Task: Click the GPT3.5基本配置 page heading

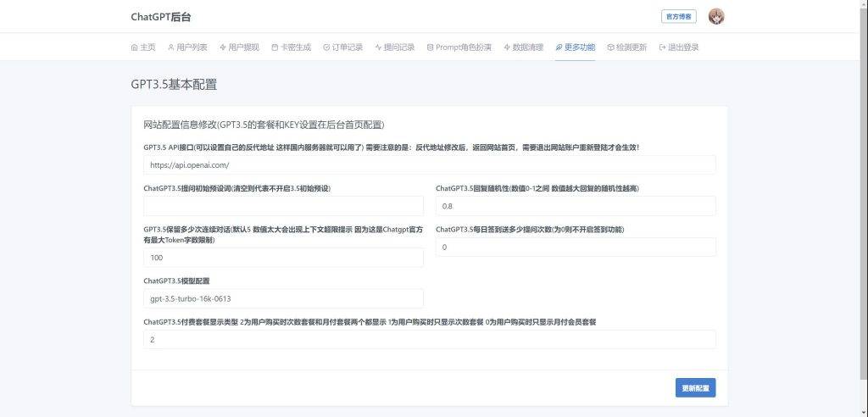Action: 174,85
